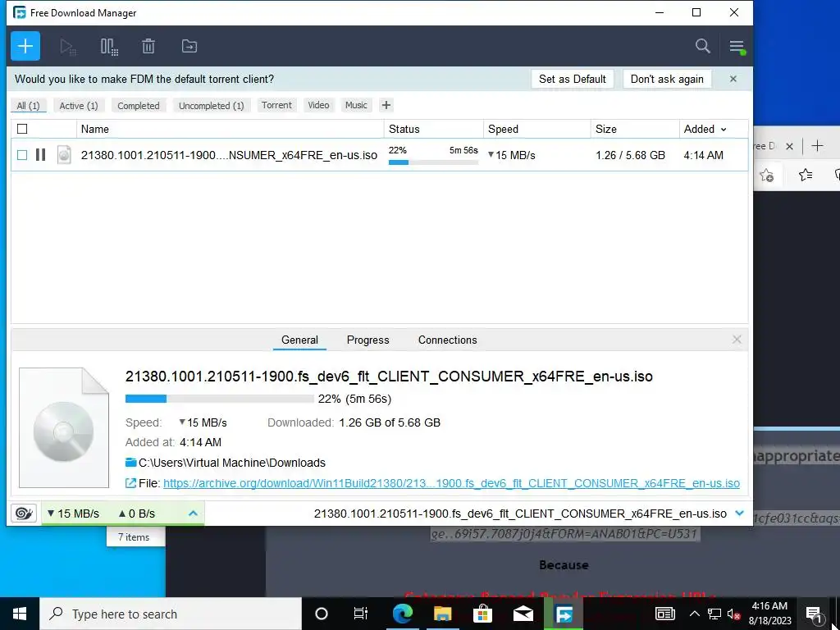
Task: Click the move to folder icon
Action: click(189, 47)
